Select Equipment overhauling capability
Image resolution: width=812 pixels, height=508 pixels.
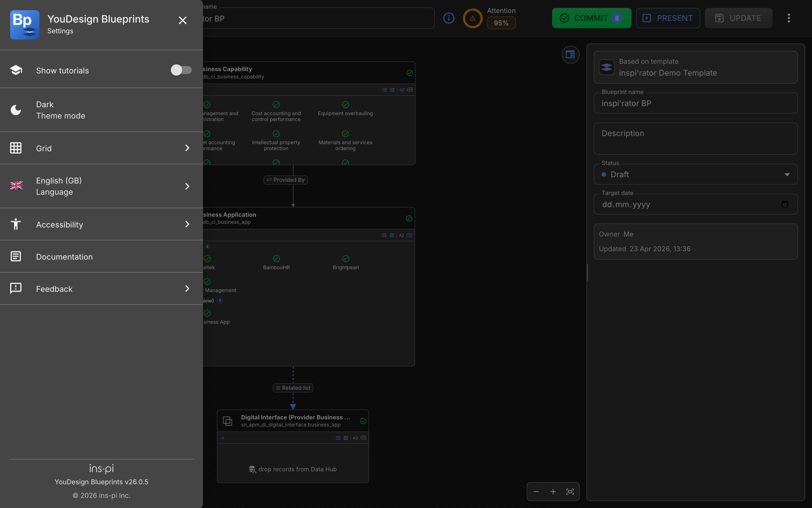pos(345,109)
